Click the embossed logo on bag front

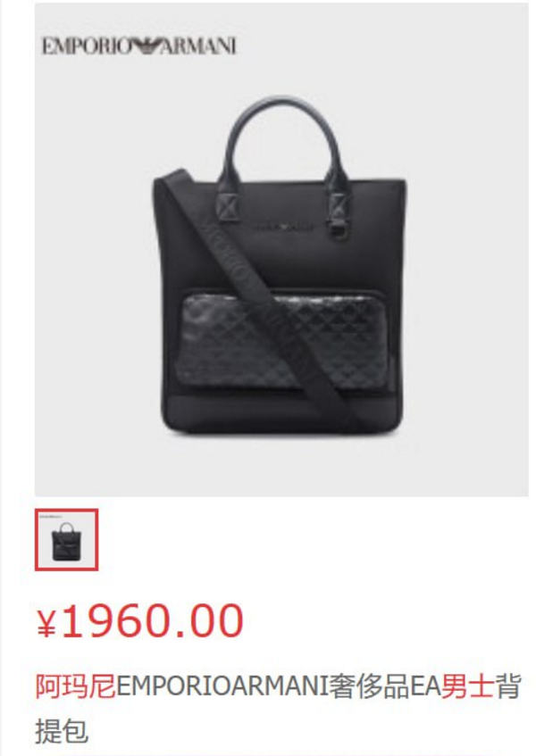coord(282,226)
